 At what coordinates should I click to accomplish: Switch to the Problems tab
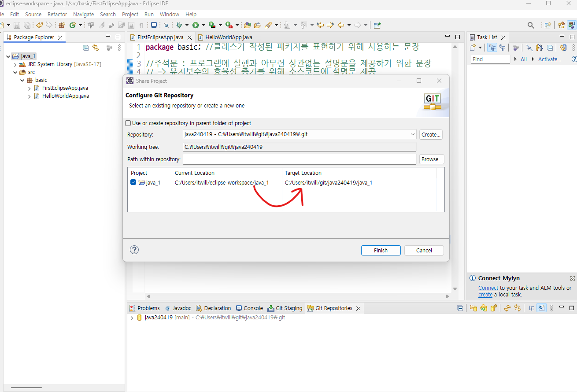click(144, 308)
